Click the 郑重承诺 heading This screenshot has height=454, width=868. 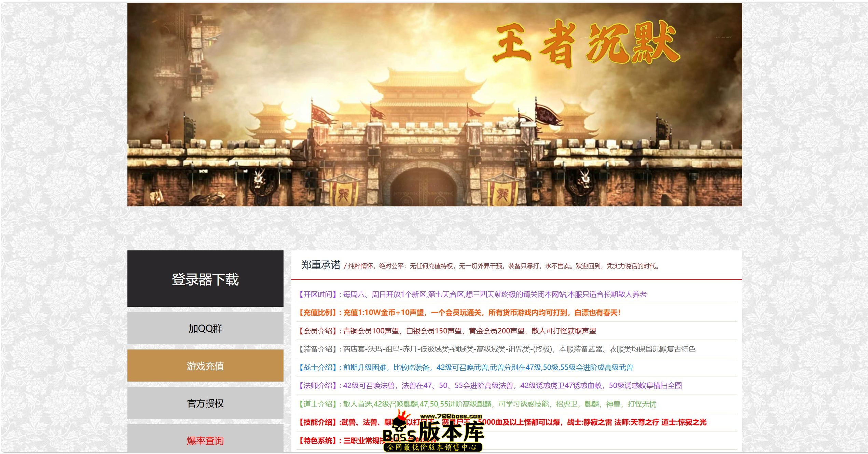coord(321,265)
